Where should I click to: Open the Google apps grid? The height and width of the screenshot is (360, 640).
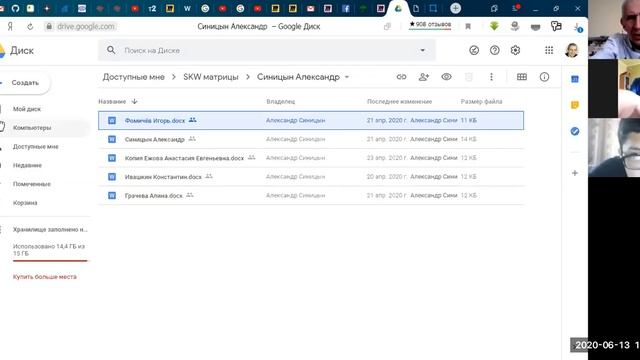tap(549, 50)
